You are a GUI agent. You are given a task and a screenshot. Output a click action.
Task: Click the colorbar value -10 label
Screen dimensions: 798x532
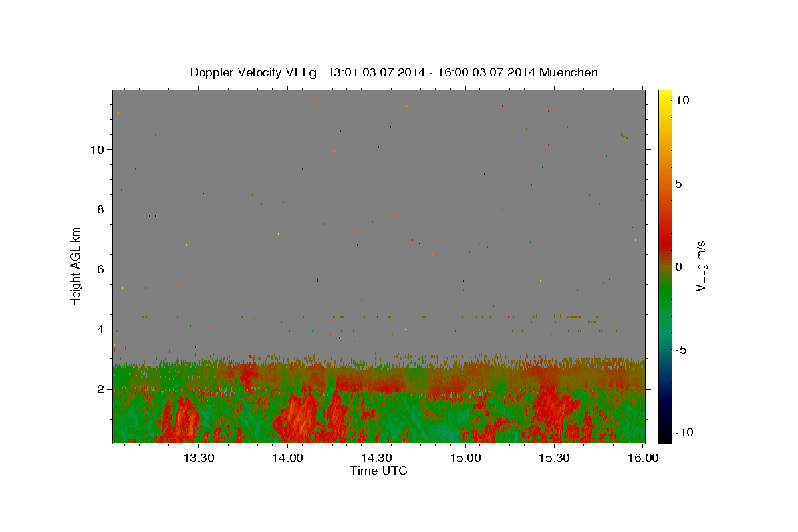coord(684,432)
